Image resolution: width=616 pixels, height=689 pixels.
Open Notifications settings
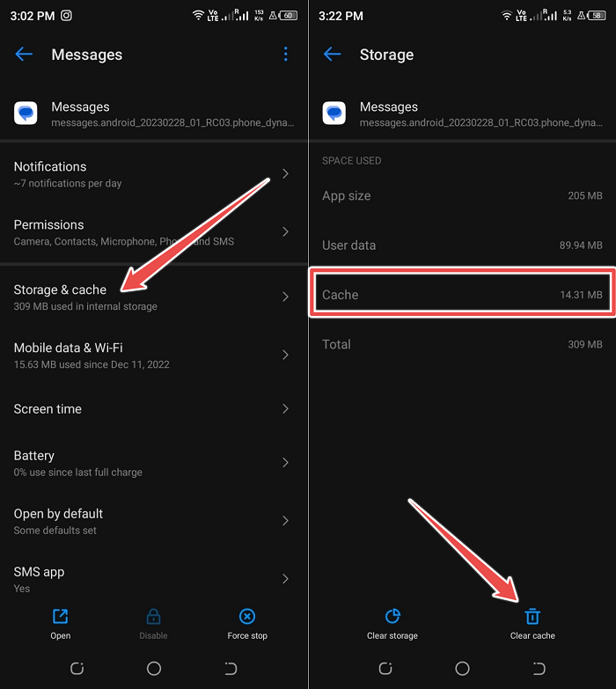pyautogui.click(x=154, y=174)
